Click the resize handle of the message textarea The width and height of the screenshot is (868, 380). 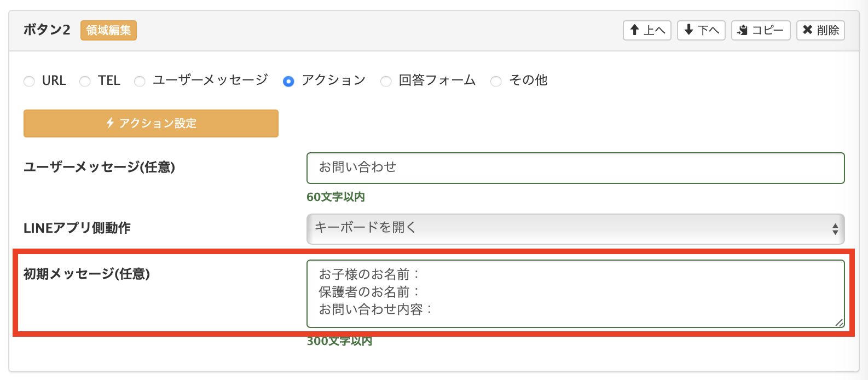(x=839, y=322)
